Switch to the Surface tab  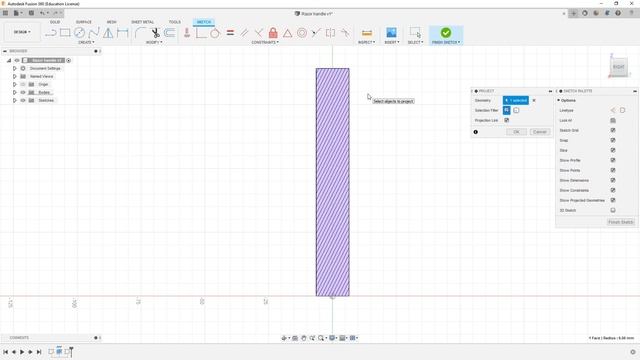click(84, 22)
